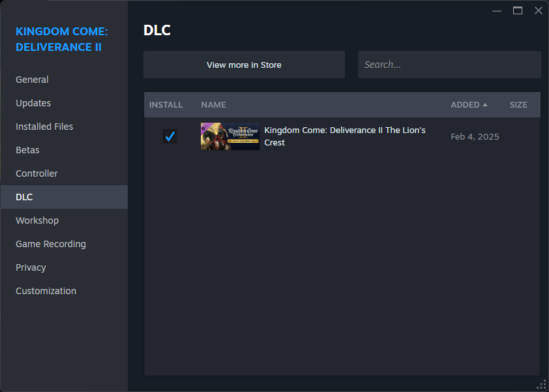Open the General settings tab
The image size is (549, 392).
[x=32, y=80]
